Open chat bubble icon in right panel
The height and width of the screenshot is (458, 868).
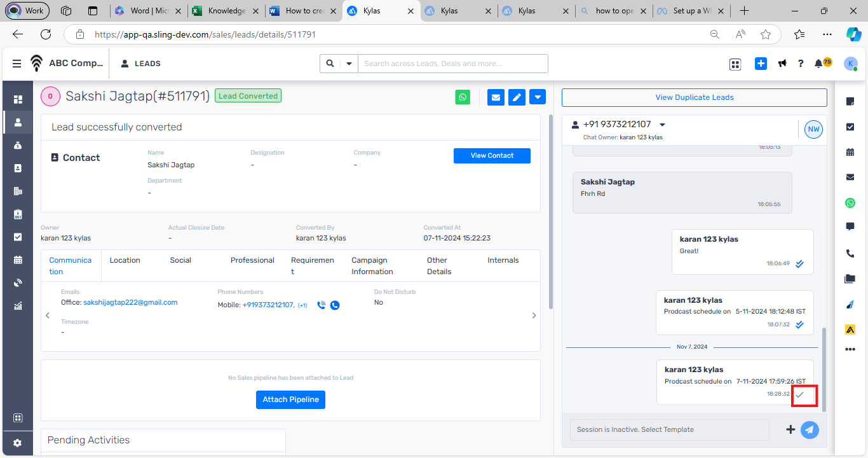pyautogui.click(x=850, y=226)
